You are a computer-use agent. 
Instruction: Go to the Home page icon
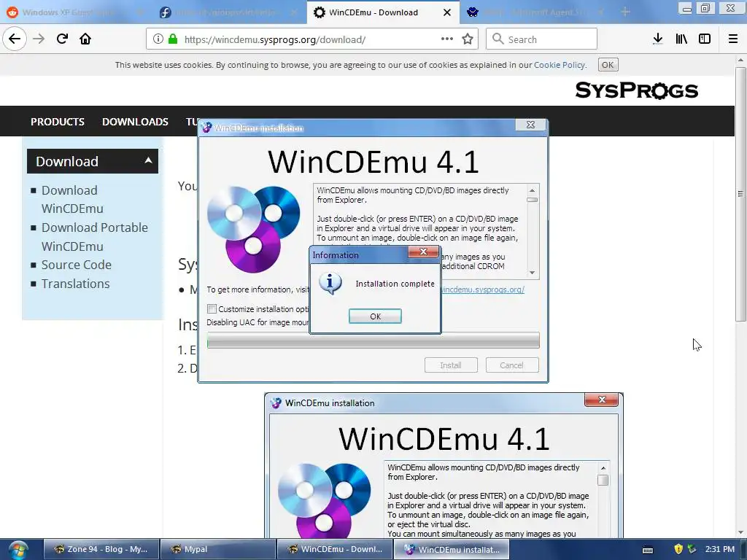coord(85,39)
